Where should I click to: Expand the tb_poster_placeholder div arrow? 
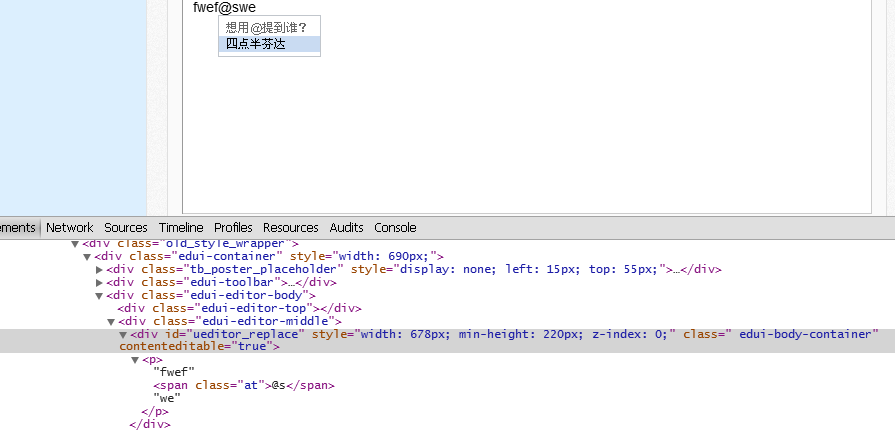point(99,269)
